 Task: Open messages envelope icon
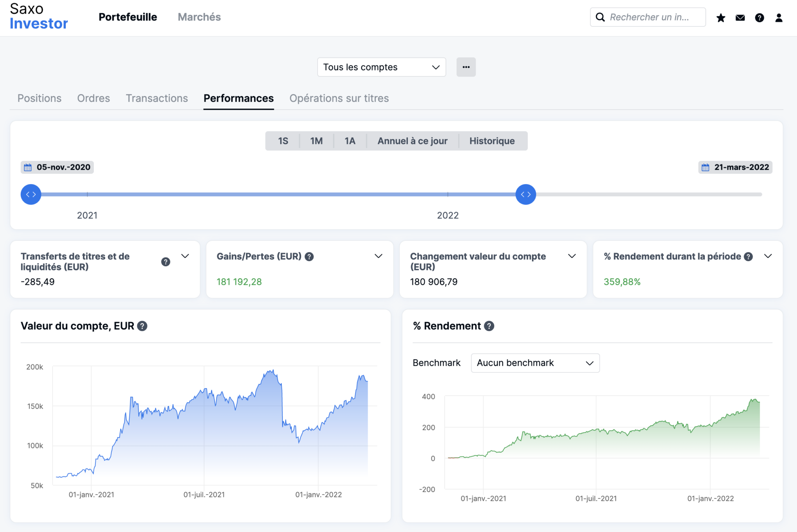pos(740,18)
